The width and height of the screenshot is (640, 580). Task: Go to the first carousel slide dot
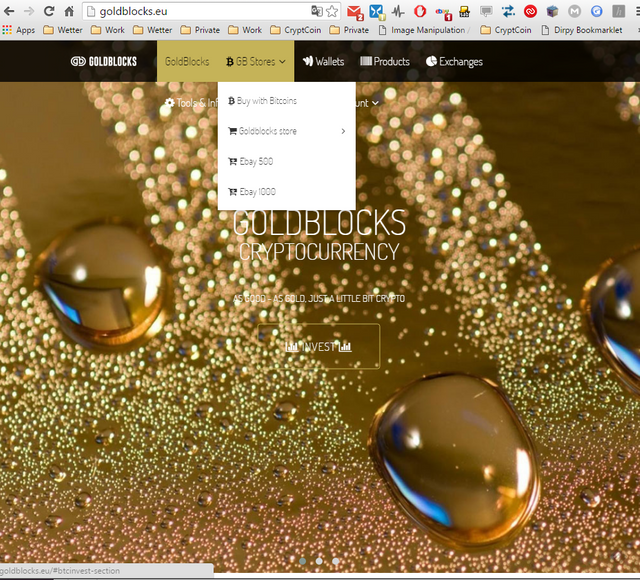tap(302, 561)
